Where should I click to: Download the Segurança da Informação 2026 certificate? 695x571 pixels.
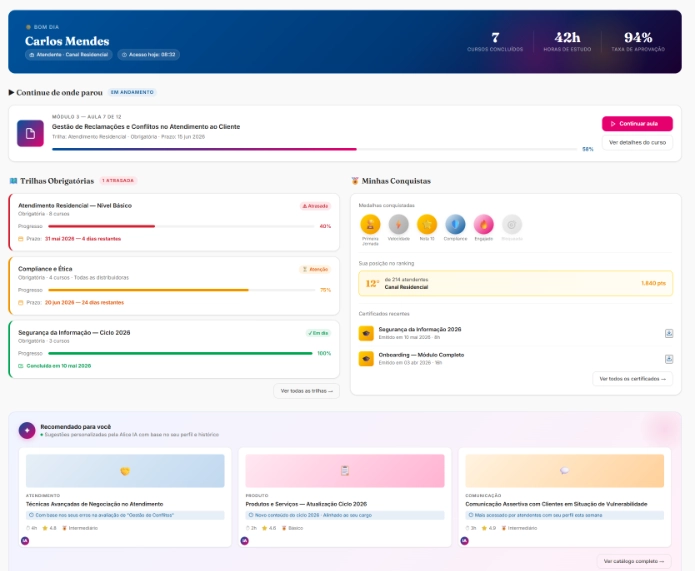669,333
